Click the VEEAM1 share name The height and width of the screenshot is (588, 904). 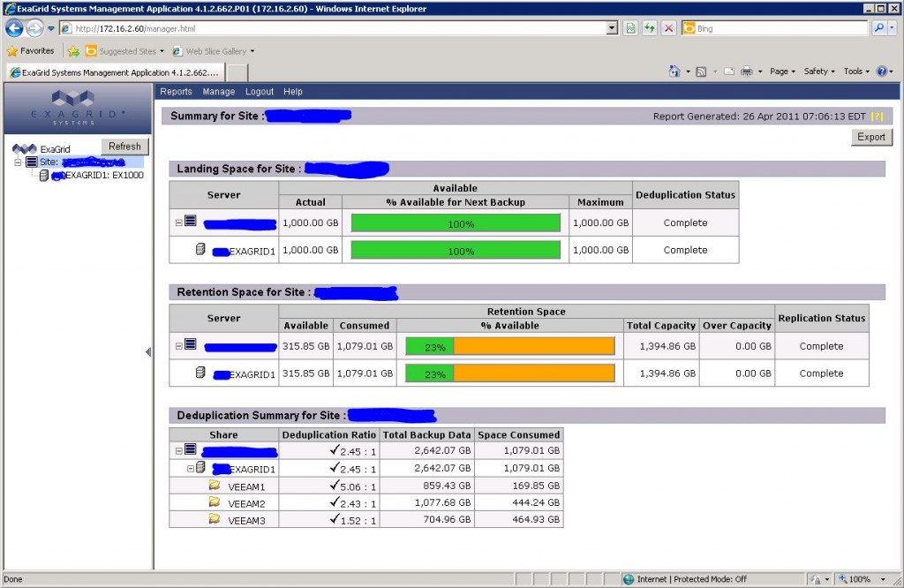[x=246, y=487]
